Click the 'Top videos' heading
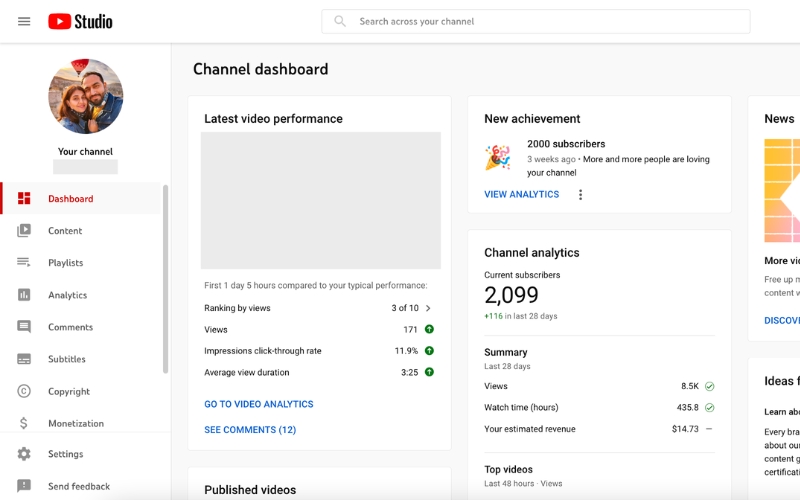Screen dimensions: 800x500 click(x=508, y=469)
